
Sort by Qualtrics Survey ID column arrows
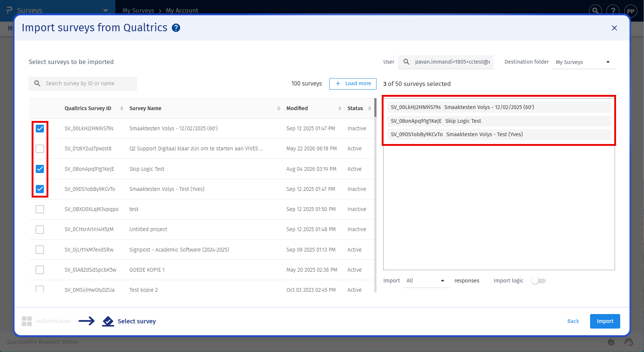tap(122, 108)
